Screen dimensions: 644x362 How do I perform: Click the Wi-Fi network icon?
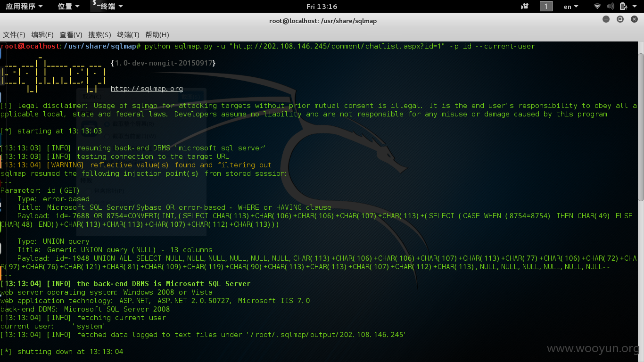597,6
